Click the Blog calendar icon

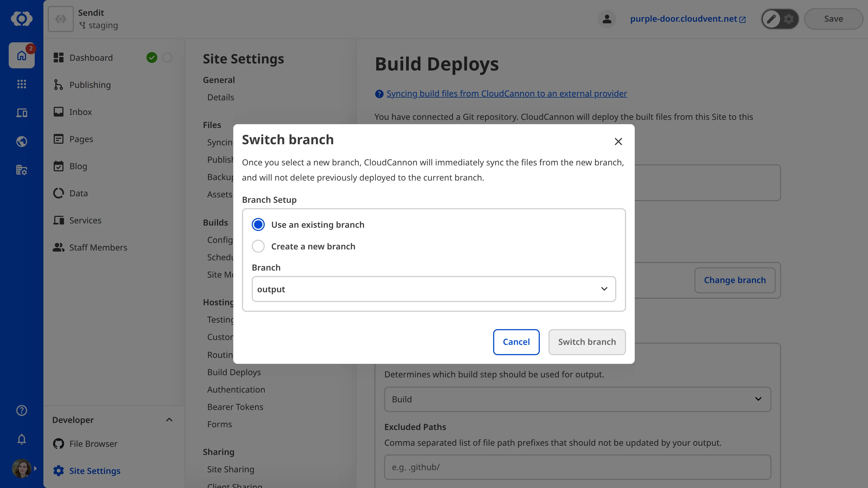click(58, 166)
